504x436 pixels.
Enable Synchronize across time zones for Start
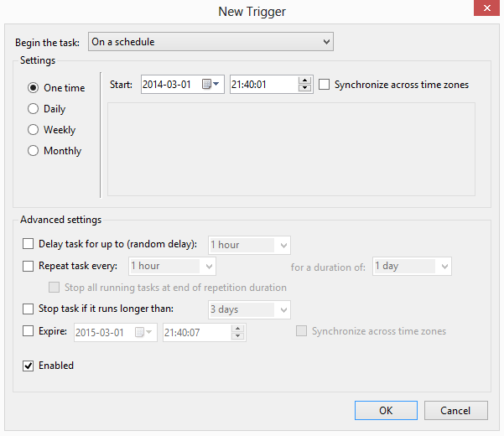click(325, 85)
